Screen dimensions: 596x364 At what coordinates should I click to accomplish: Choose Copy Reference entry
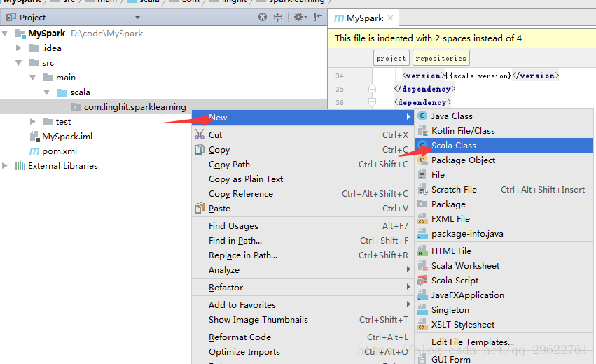tap(303, 193)
